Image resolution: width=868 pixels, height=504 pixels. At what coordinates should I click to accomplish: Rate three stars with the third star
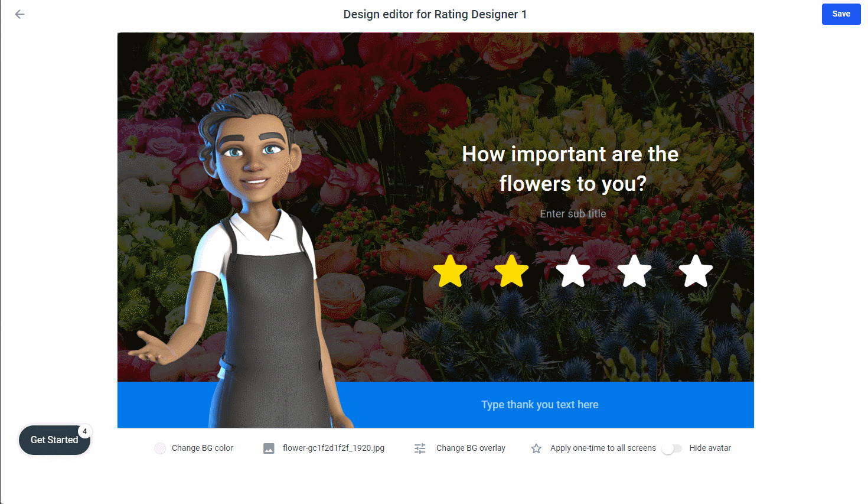(573, 271)
